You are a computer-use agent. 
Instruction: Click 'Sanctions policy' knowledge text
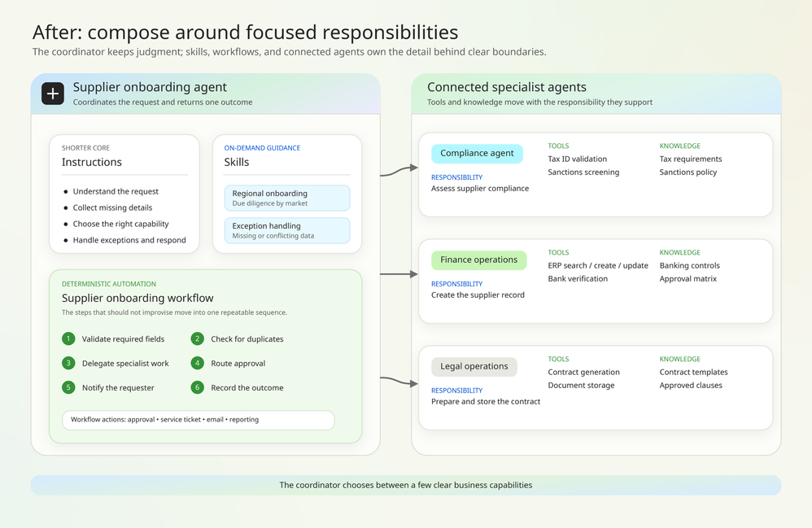(x=688, y=172)
